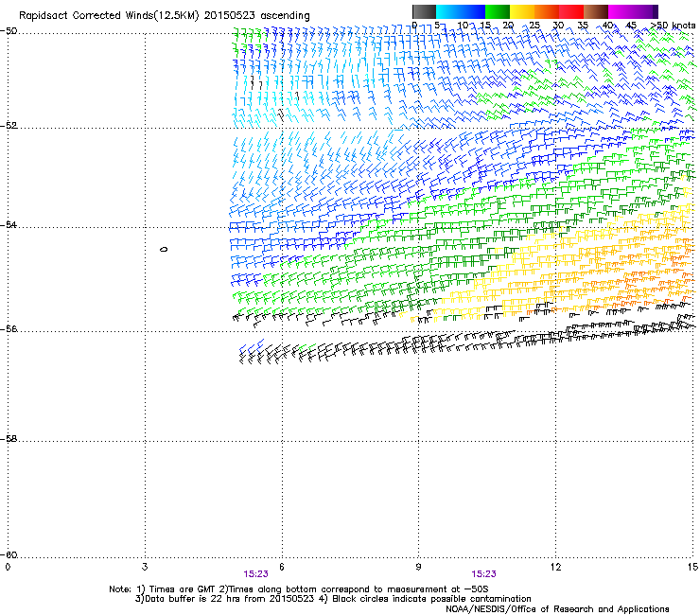The width and height of the screenshot is (700, 615).
Task: Click the '-54' latitude axis label
Action: pos(9,224)
